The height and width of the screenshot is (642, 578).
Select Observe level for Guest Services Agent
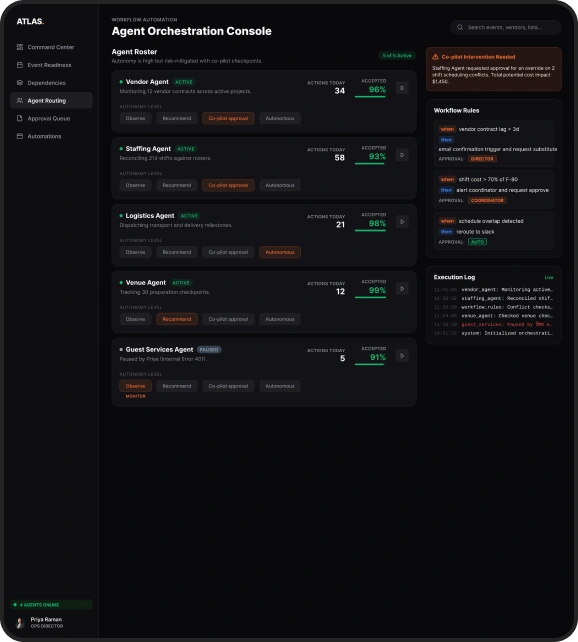(x=135, y=386)
